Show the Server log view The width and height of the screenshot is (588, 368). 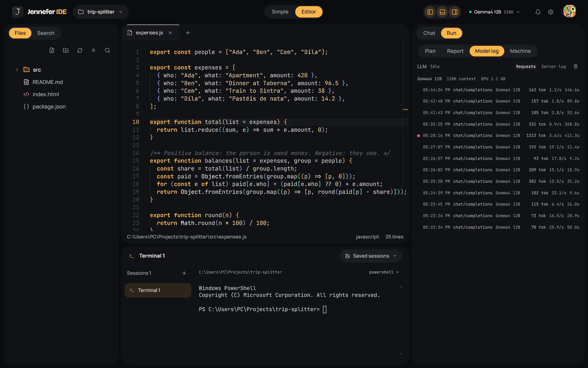click(553, 66)
